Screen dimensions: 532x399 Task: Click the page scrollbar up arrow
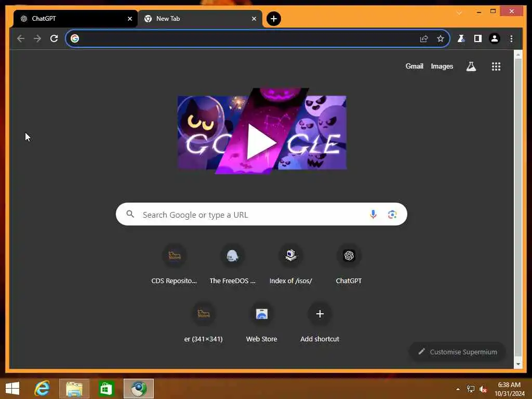[x=518, y=55]
